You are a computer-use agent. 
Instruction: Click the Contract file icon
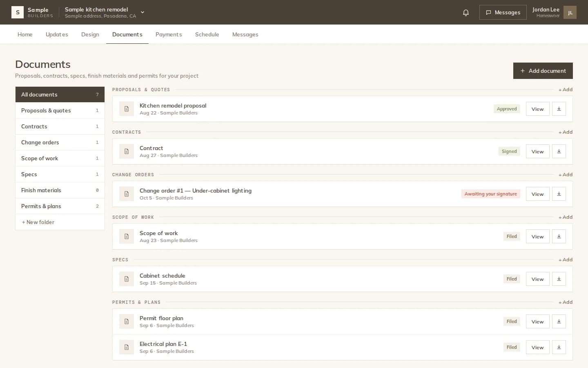[127, 151]
